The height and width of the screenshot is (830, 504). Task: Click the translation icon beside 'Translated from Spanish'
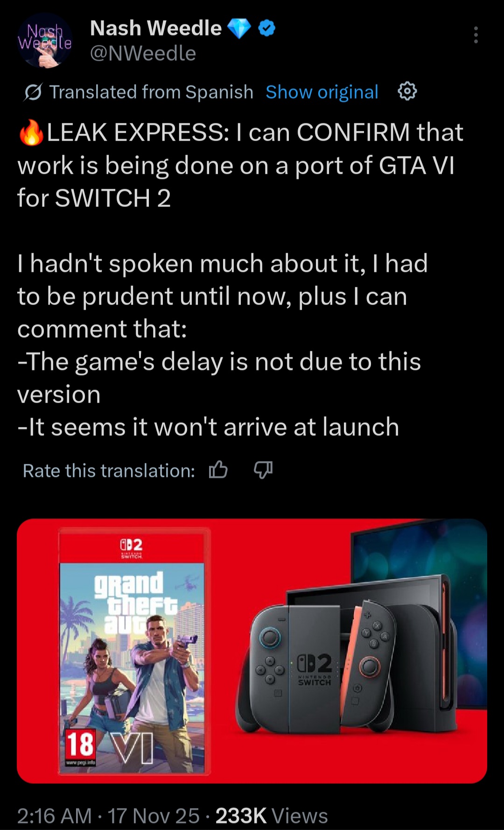(x=33, y=92)
